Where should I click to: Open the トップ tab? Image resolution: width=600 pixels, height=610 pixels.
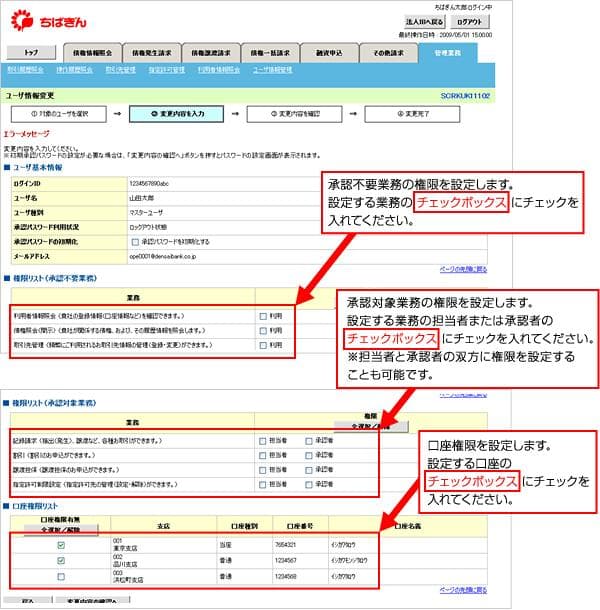(31, 52)
